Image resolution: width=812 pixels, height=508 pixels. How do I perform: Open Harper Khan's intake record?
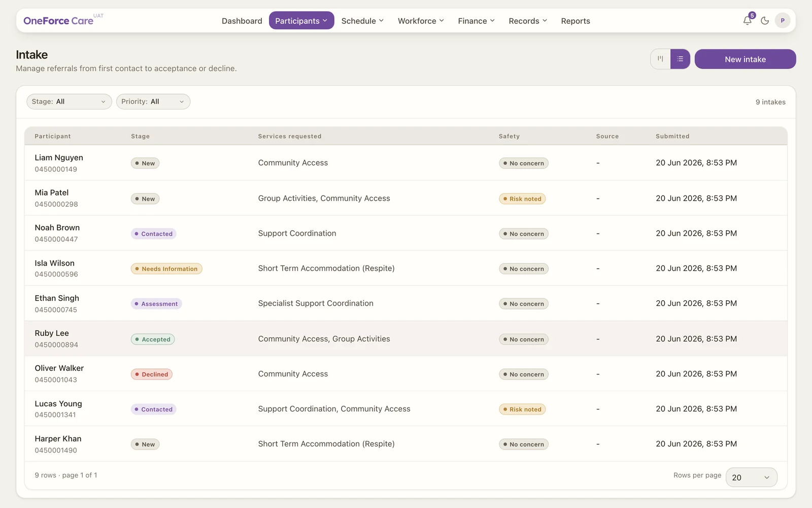406,444
